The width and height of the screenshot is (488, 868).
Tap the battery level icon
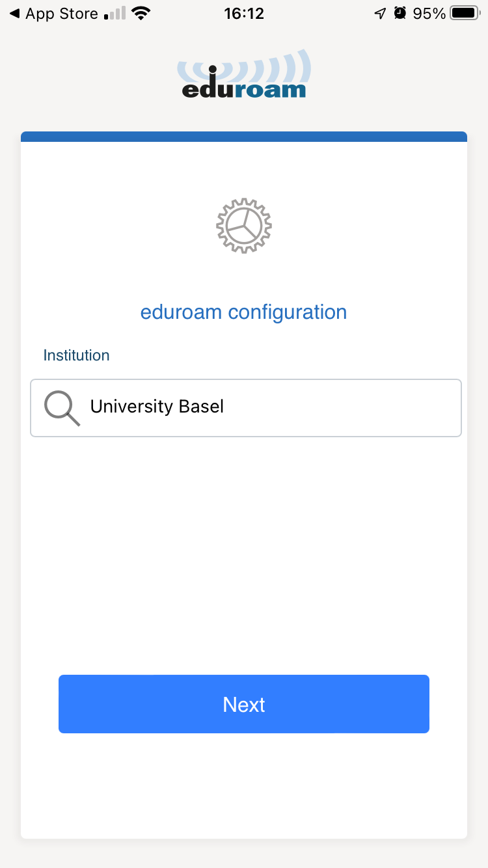coord(463,14)
